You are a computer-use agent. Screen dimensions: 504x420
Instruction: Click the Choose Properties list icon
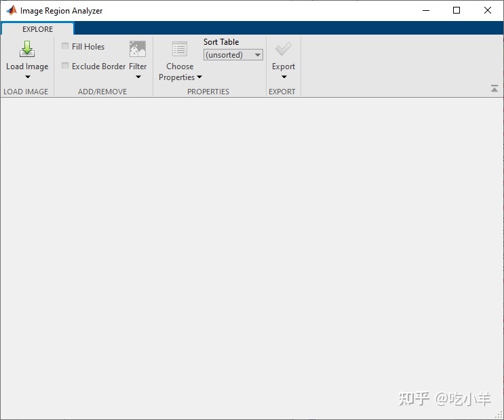coord(180,50)
